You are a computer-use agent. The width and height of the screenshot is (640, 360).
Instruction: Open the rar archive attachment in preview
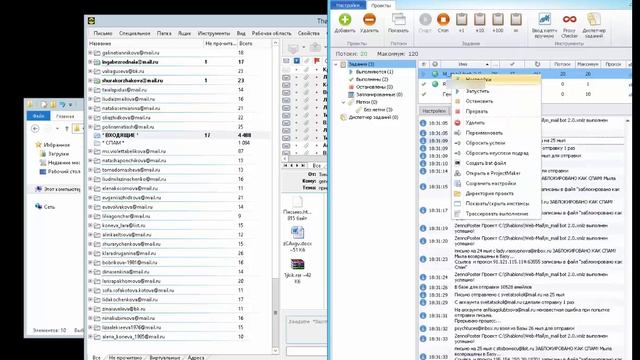click(297, 271)
